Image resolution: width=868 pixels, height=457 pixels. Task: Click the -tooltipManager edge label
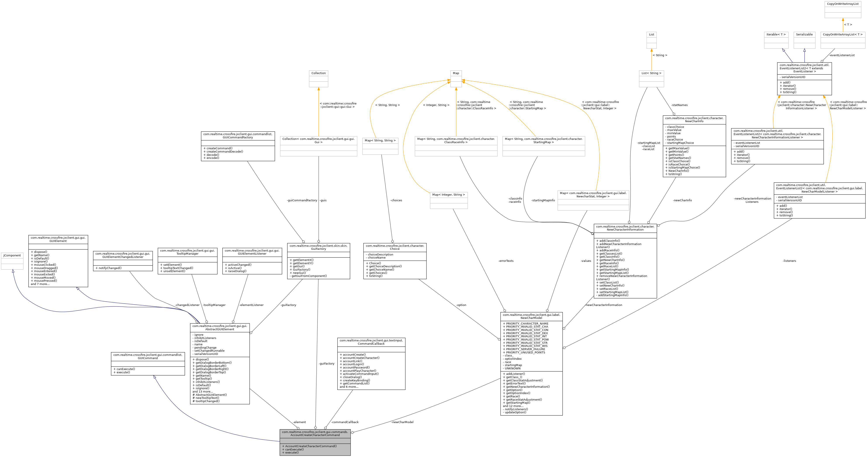tap(214, 305)
